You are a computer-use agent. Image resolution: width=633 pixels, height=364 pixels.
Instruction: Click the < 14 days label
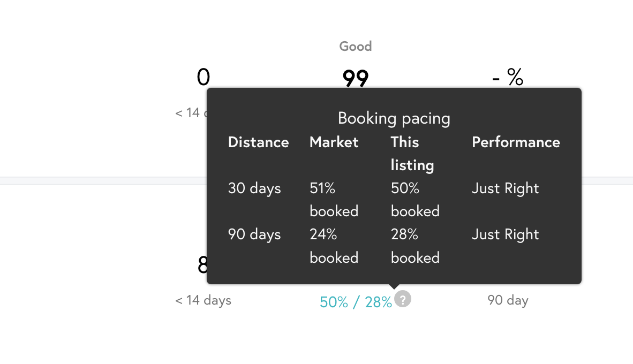tap(203, 300)
